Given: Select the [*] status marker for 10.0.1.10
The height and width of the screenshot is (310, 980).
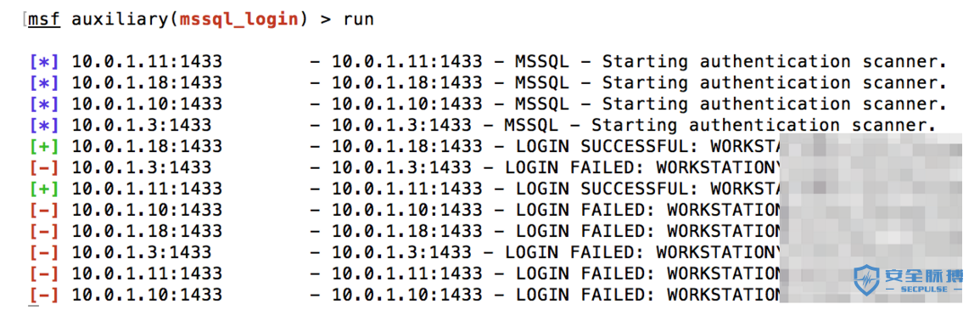Looking at the screenshot, I should [x=44, y=104].
